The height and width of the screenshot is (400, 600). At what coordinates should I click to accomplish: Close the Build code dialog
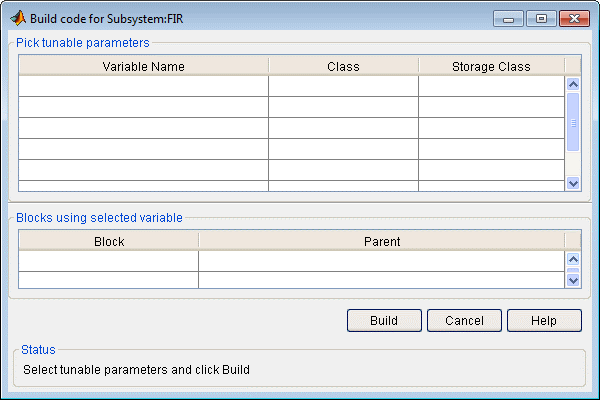(573, 18)
